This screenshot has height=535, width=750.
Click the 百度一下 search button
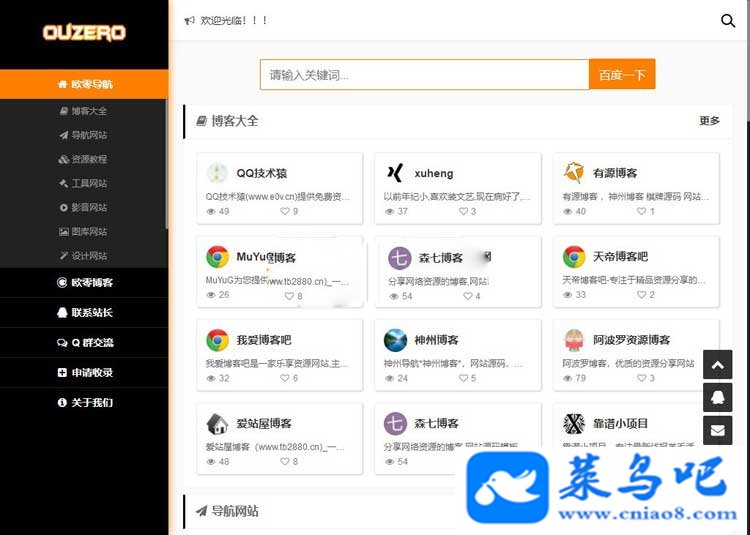(x=622, y=75)
